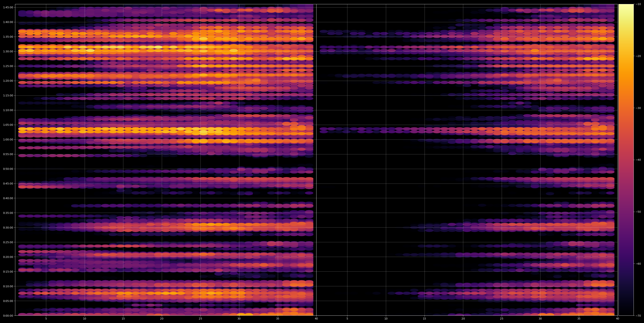Click the 0:25:00 y-axis tick label

point(8,242)
